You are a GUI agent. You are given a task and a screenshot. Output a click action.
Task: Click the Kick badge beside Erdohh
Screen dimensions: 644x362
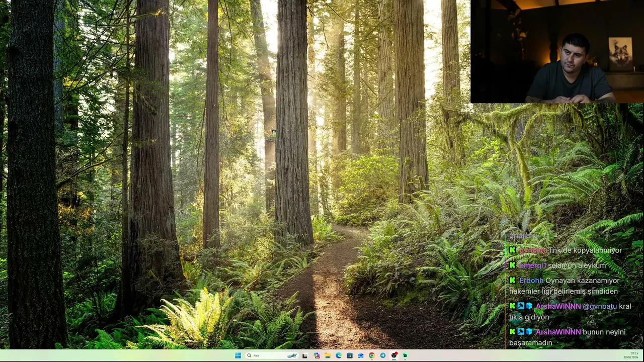[512, 281]
